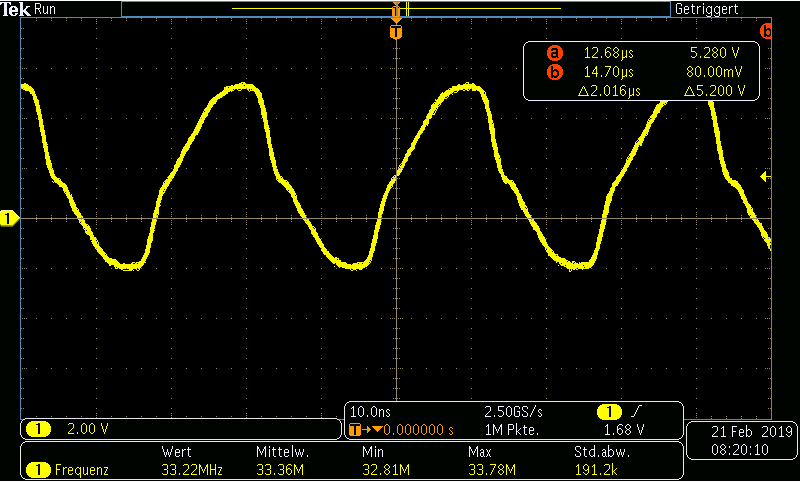This screenshot has height=483, width=800.
Task: Click the yellow trigger level arrow
Action: click(764, 176)
